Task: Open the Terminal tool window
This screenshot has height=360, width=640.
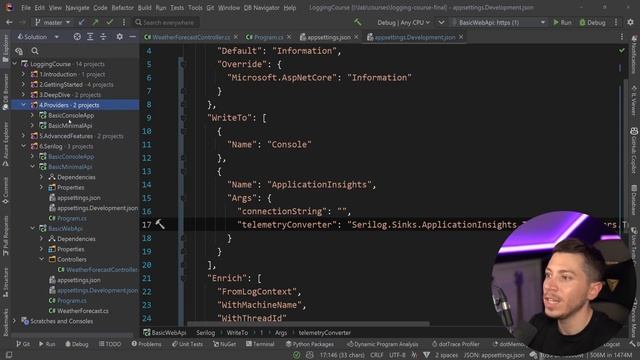Action: point(260,344)
